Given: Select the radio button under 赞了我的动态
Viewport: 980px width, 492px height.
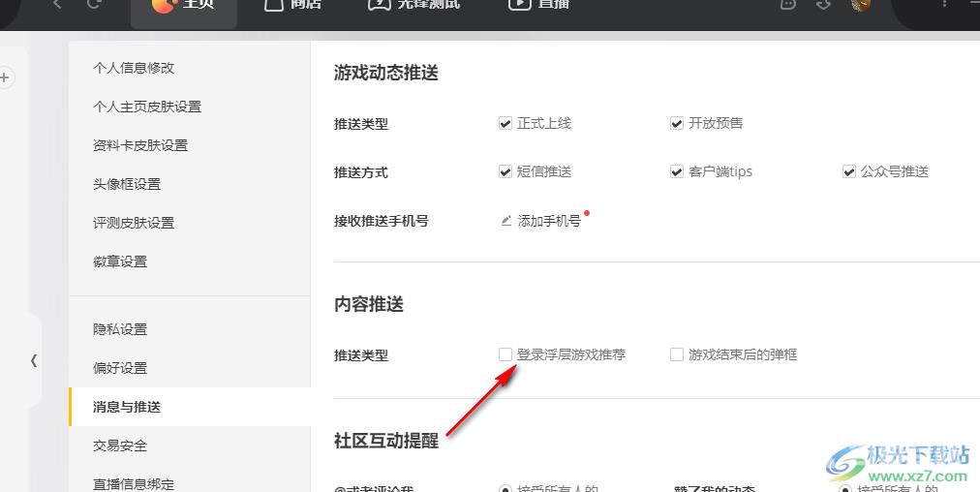Looking at the screenshot, I should (x=845, y=489).
